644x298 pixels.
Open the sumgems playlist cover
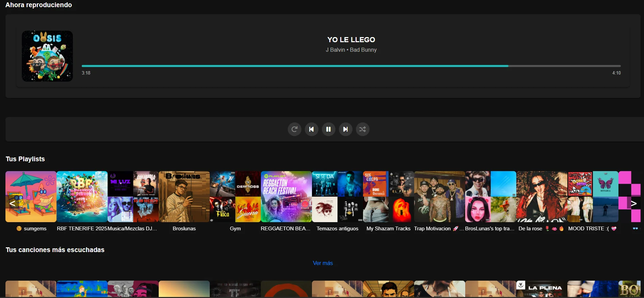tap(31, 197)
